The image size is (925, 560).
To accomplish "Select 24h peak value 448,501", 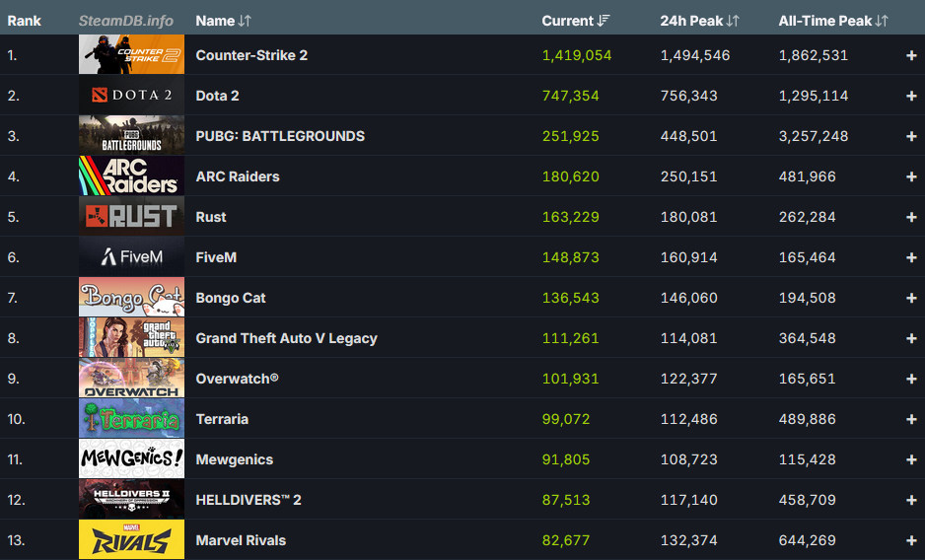I will (x=689, y=136).
